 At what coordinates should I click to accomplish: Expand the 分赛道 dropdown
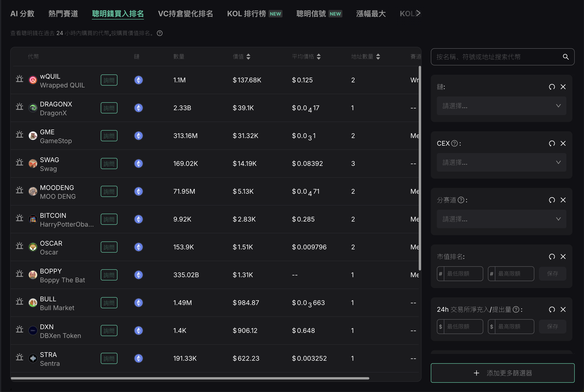[x=501, y=219]
